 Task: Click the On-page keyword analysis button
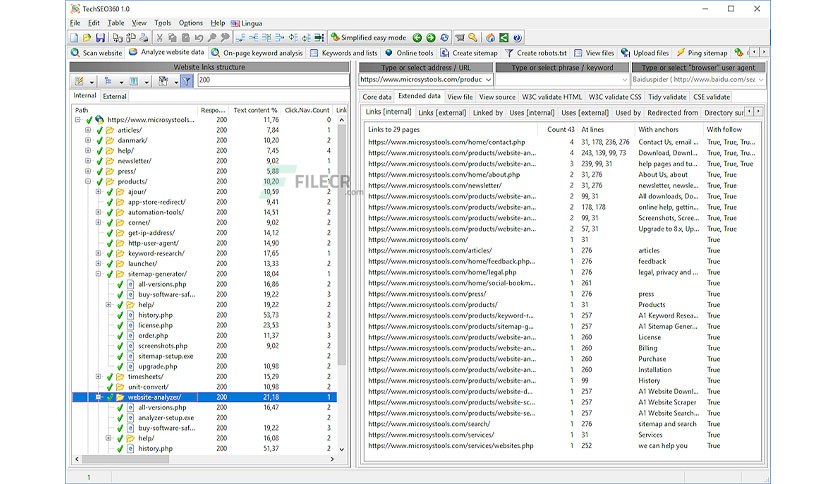(257, 53)
